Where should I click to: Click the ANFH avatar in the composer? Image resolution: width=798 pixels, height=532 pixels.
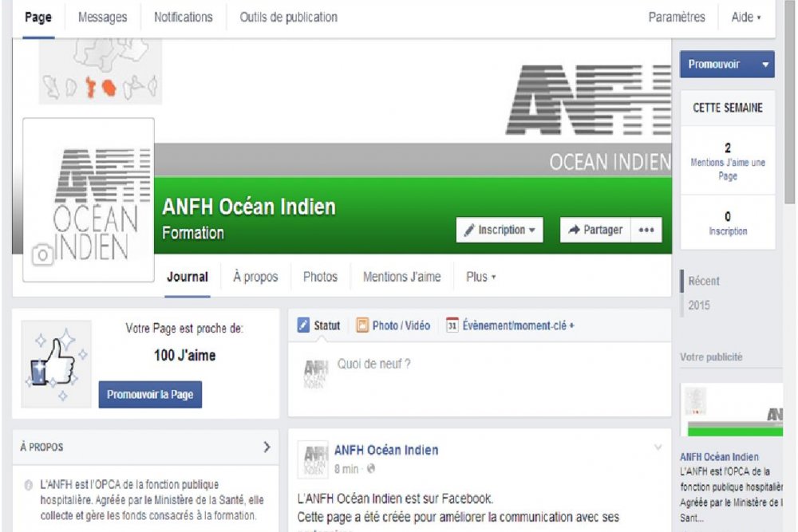(x=315, y=374)
